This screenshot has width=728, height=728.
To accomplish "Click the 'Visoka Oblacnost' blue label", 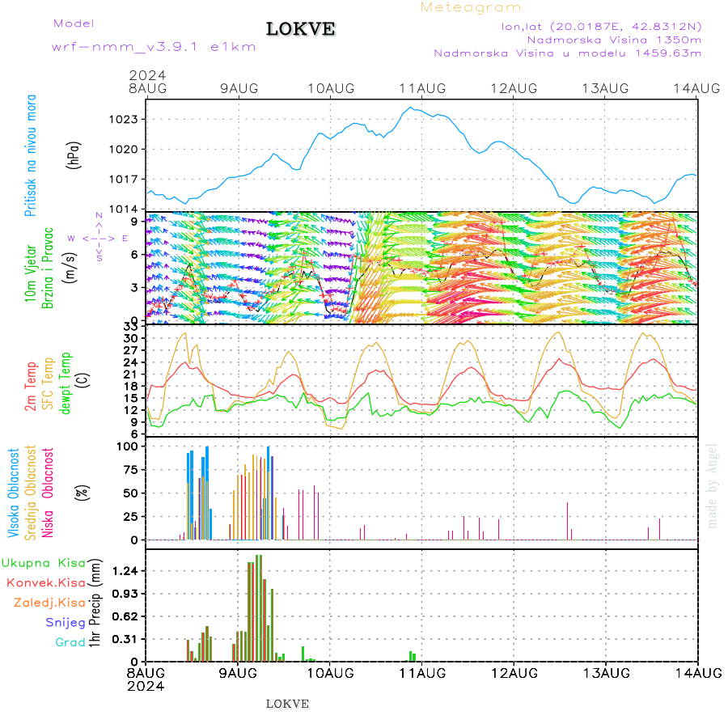I will click(14, 493).
